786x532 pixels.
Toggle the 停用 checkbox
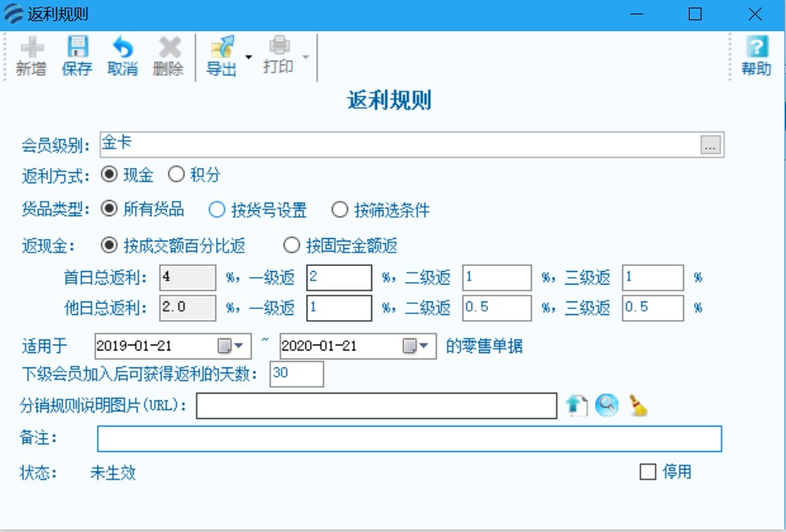tap(647, 472)
